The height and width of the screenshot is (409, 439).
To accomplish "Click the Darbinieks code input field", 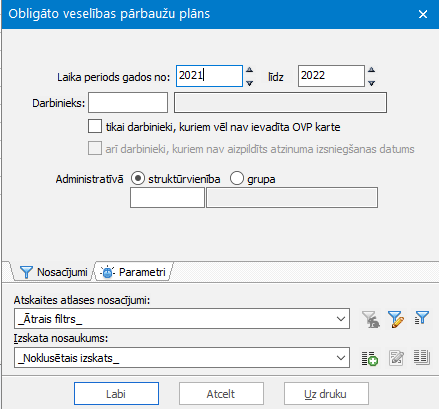I will click(x=128, y=103).
